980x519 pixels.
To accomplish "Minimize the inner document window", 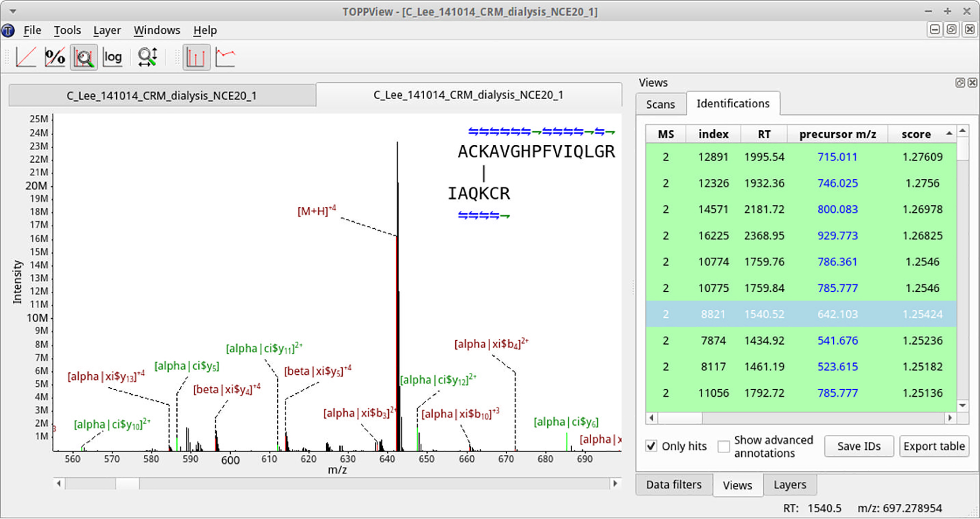I will 935,30.
